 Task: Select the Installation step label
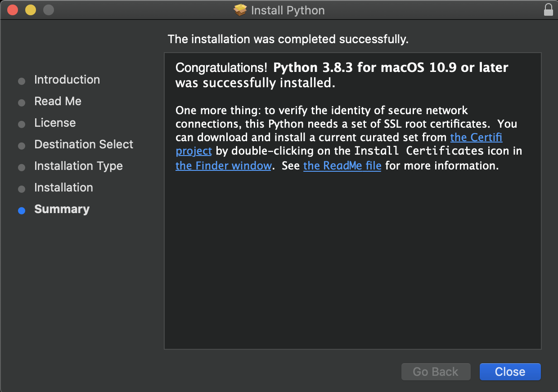[63, 187]
